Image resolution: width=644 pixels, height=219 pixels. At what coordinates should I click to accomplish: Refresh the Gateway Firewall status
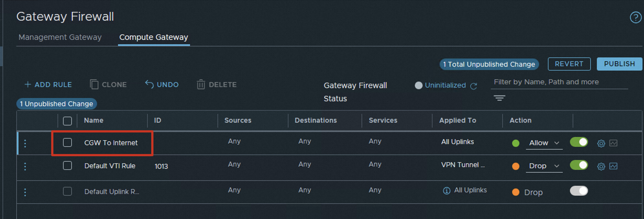[474, 86]
